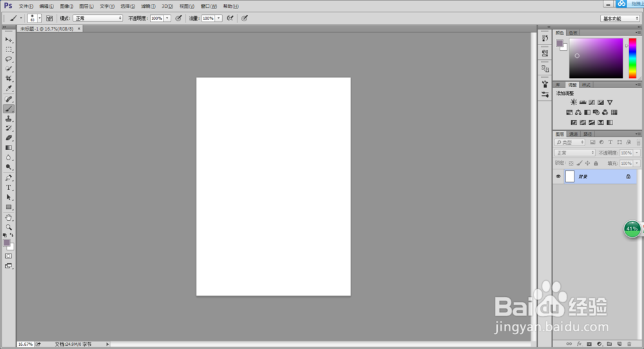Screen dimensions: 644x349
Task: Toggle lock all for layer
Action: 596,164
